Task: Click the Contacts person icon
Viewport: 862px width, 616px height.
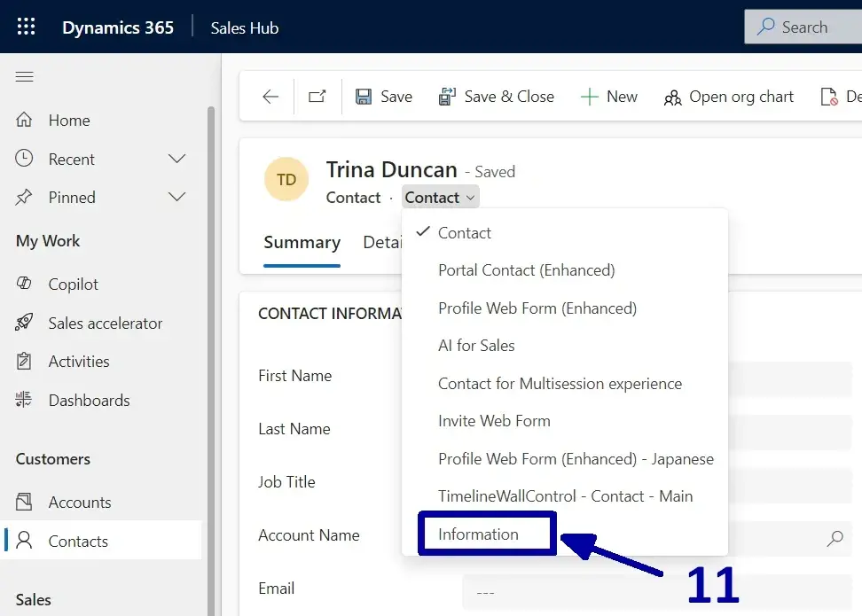Action: point(24,540)
